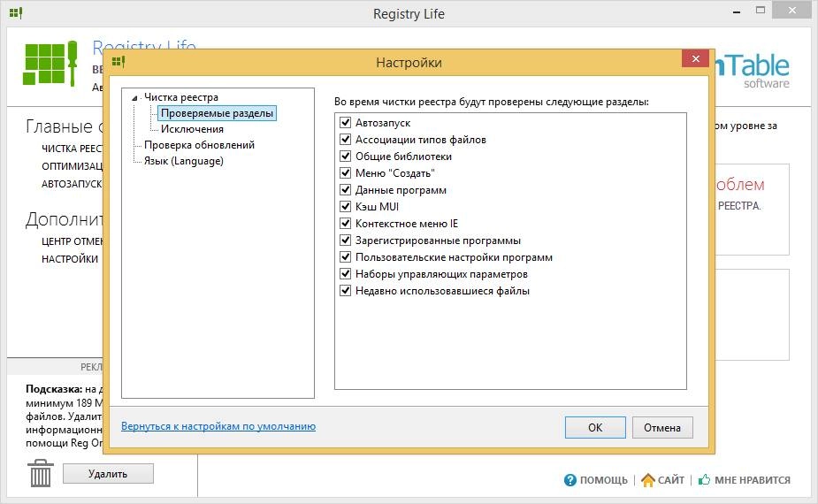Minimize the Registry Life window
This screenshot has width=818, height=504.
coord(737,11)
